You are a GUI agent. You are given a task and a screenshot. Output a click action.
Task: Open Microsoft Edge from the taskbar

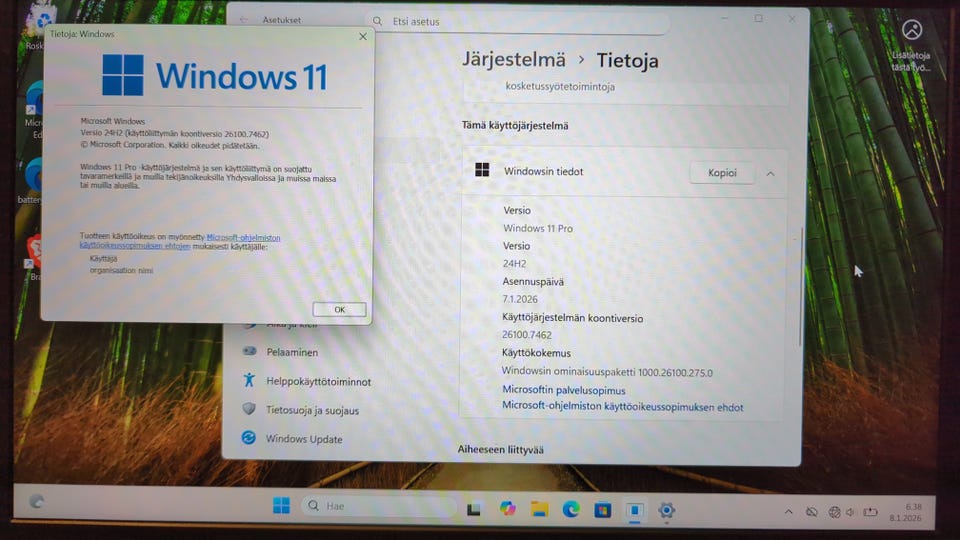[x=571, y=509]
